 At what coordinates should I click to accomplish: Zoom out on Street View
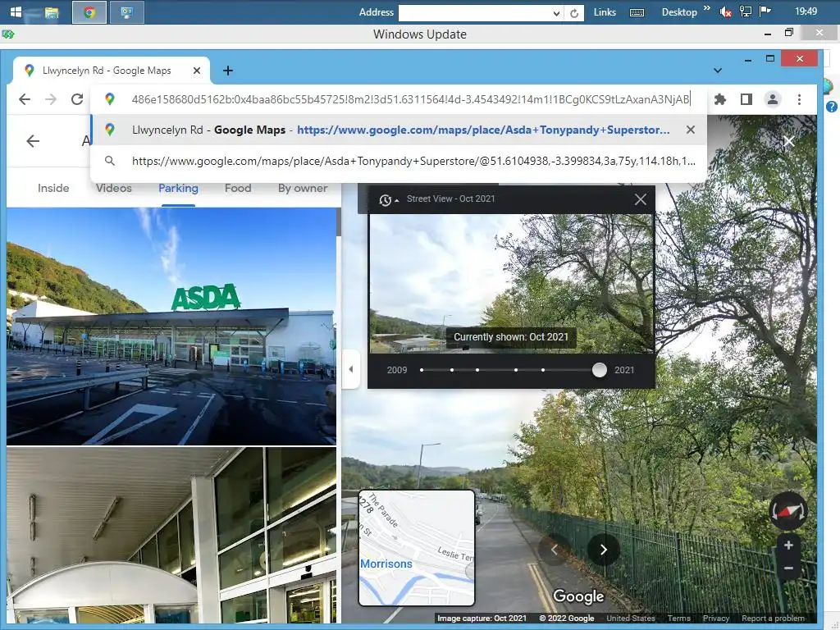tap(788, 568)
